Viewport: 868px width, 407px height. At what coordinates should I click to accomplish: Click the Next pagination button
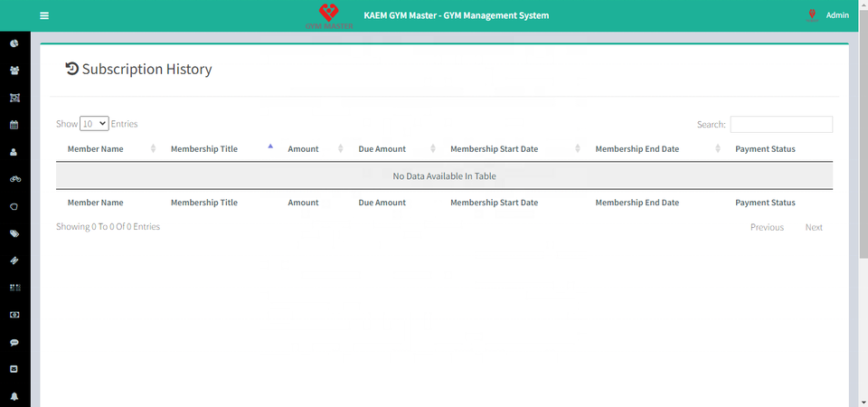pos(814,227)
